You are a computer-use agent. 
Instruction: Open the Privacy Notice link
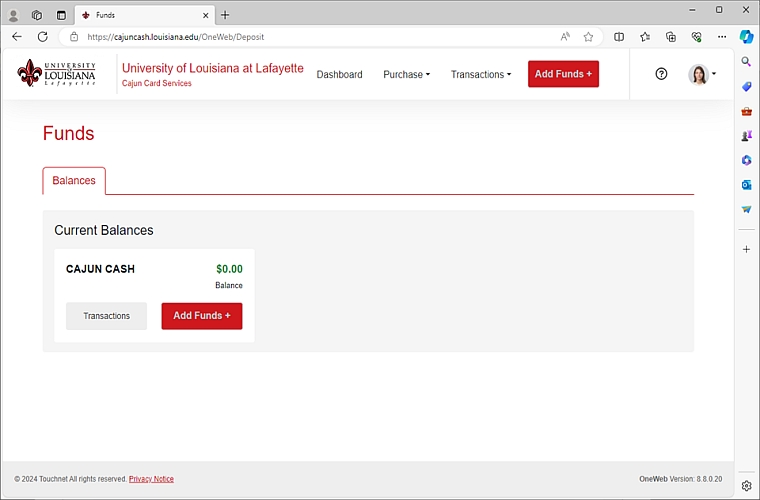(151, 479)
